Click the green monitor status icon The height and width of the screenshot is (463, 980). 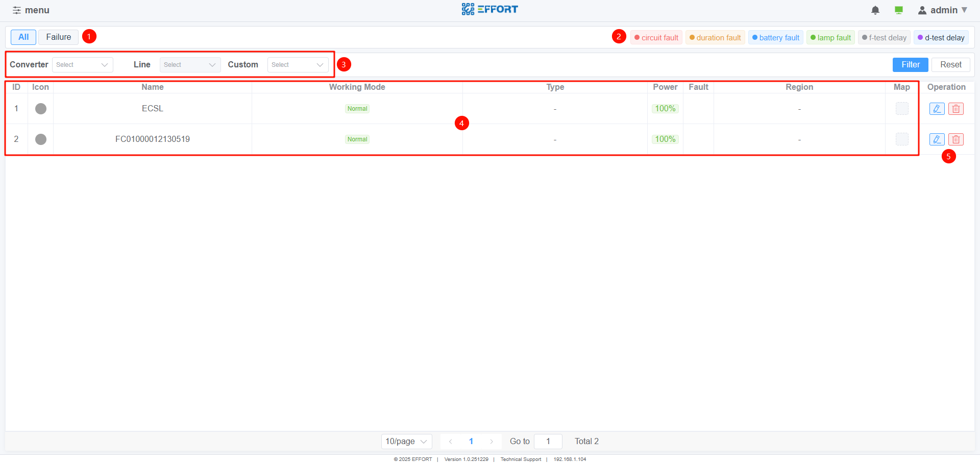point(899,10)
